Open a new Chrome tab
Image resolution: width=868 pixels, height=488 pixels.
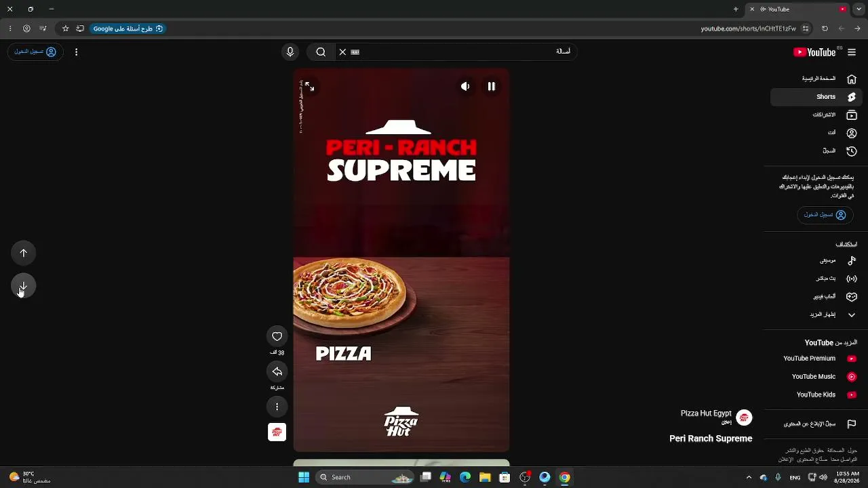[736, 9]
